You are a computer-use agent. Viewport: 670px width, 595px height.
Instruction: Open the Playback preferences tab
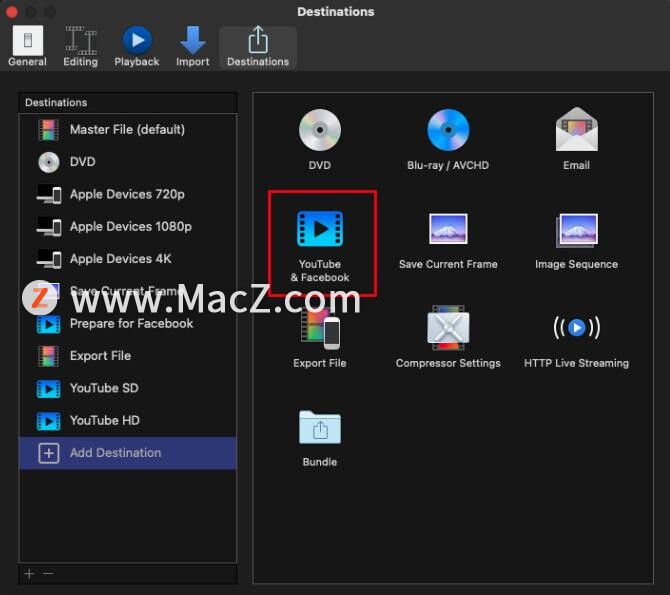tap(137, 46)
